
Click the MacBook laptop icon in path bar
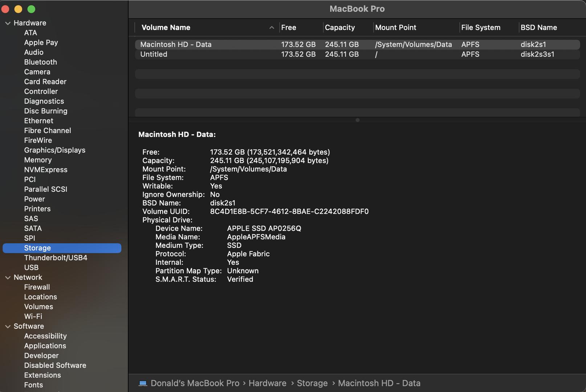point(143,383)
